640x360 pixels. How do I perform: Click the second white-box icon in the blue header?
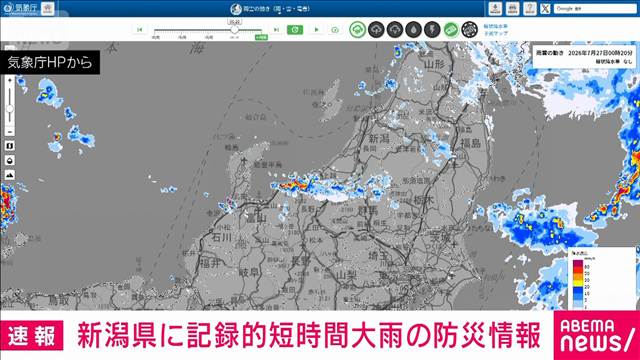click(513, 8)
